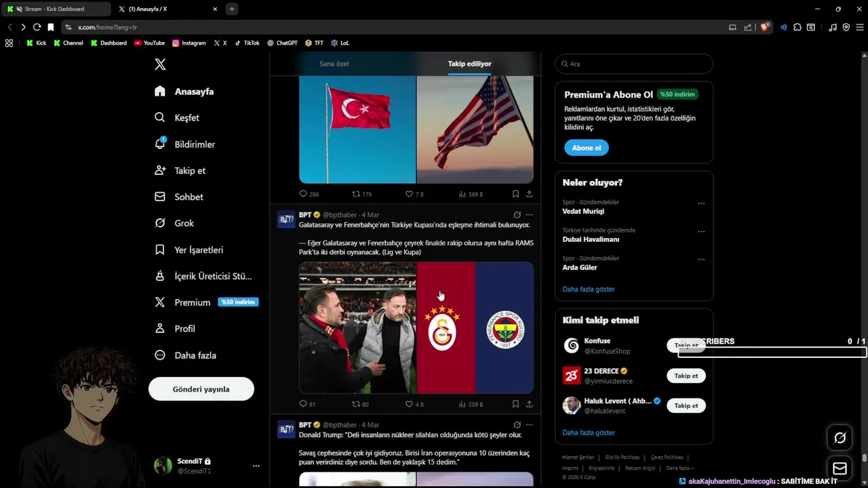Select the Takip ediliyor tab
This screenshot has height=488, width=868.
click(x=469, y=64)
